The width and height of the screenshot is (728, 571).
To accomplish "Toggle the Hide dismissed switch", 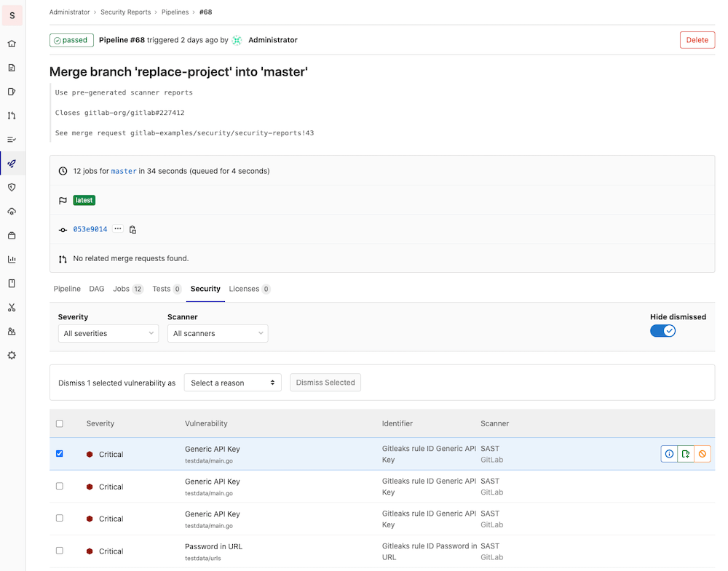I will [x=662, y=331].
